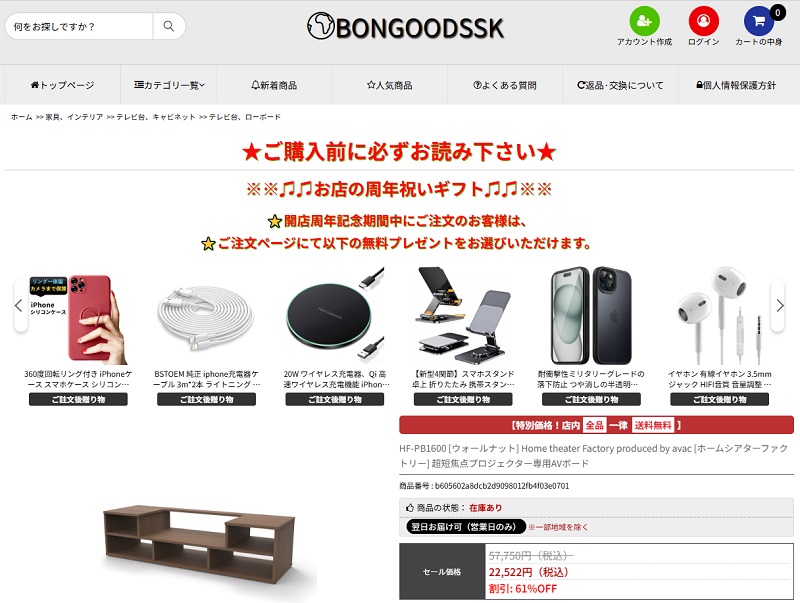Click the search magnifier icon

(x=168, y=26)
